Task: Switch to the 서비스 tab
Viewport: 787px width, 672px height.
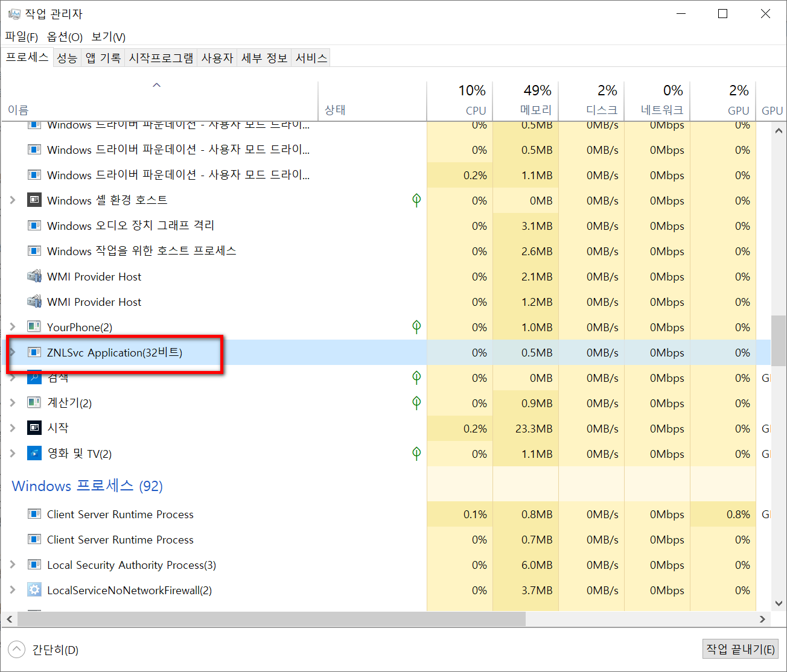Action: 311,58
